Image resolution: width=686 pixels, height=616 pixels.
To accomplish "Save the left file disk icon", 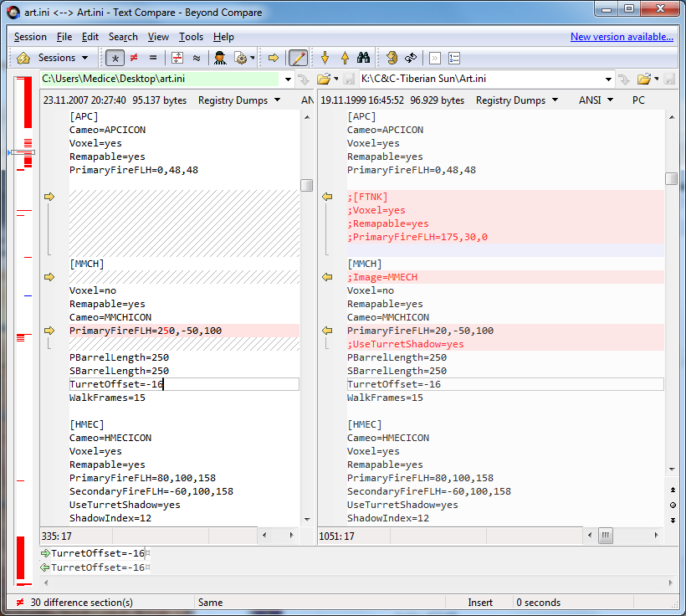I will 349,80.
